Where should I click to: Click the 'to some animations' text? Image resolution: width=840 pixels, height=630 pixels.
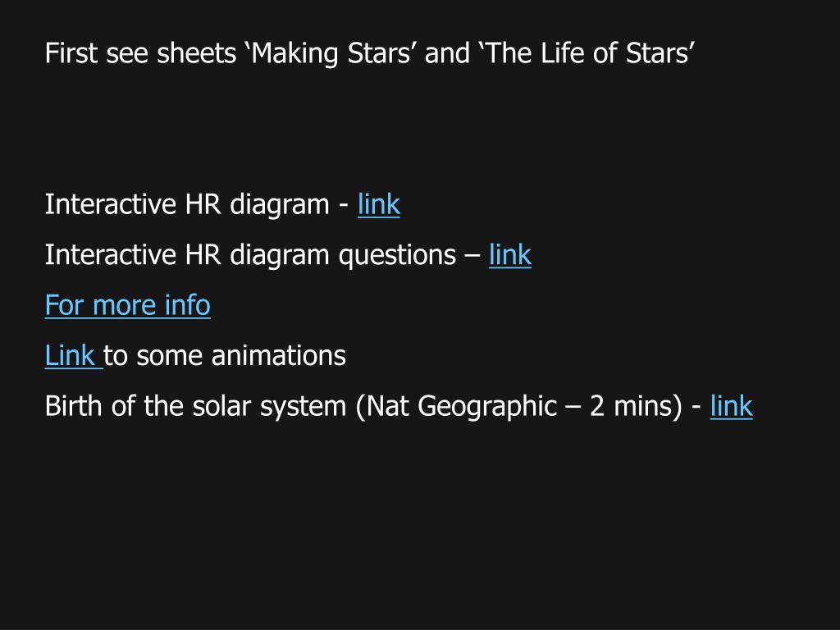pyautogui.click(x=225, y=355)
